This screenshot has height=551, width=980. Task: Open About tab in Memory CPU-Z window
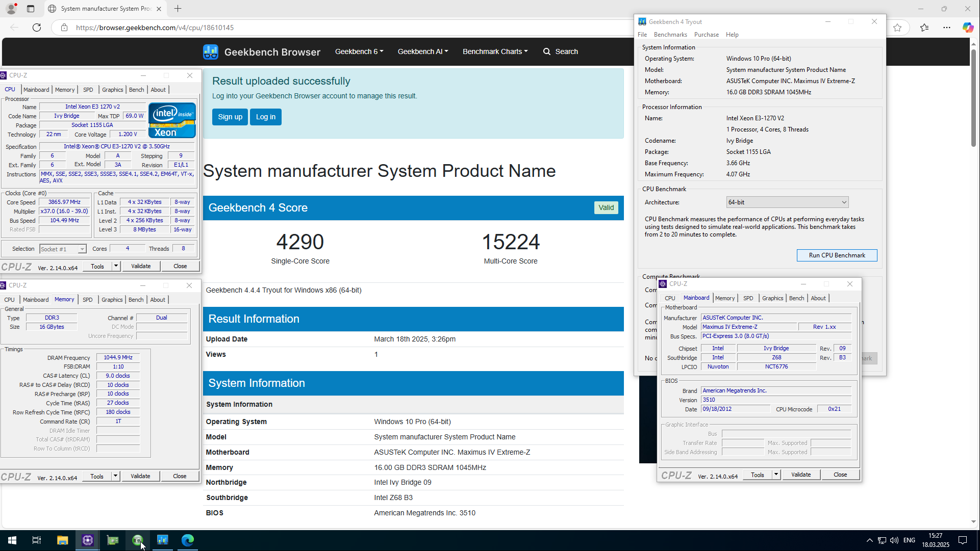coord(158,300)
